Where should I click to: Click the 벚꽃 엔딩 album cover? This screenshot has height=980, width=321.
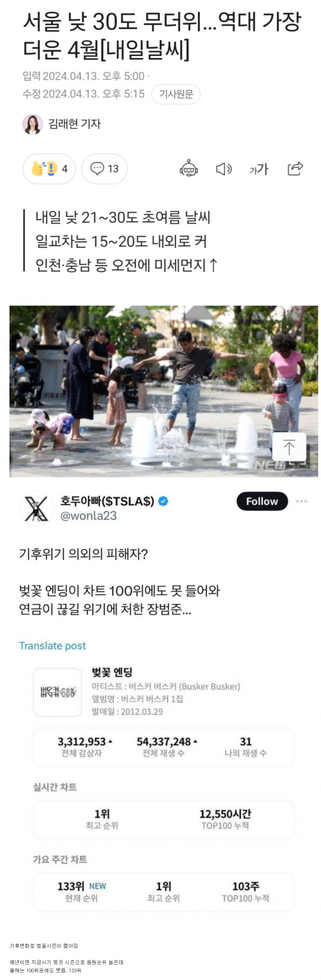point(57,692)
